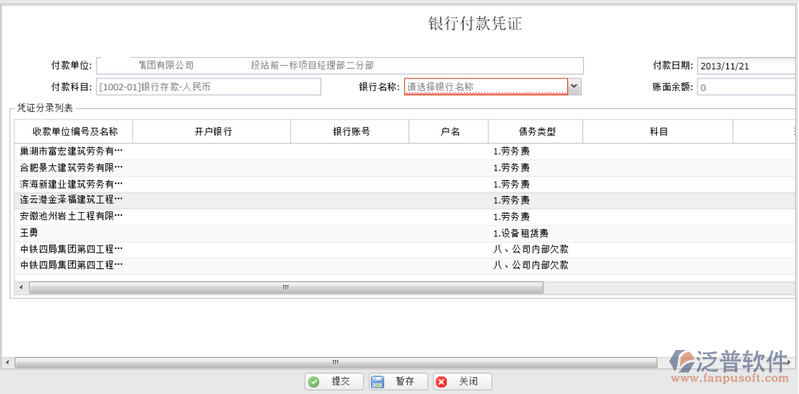Viewport: 799px width, 394px height.
Task: Sort by 开户银行 column header
Action: click(x=211, y=132)
